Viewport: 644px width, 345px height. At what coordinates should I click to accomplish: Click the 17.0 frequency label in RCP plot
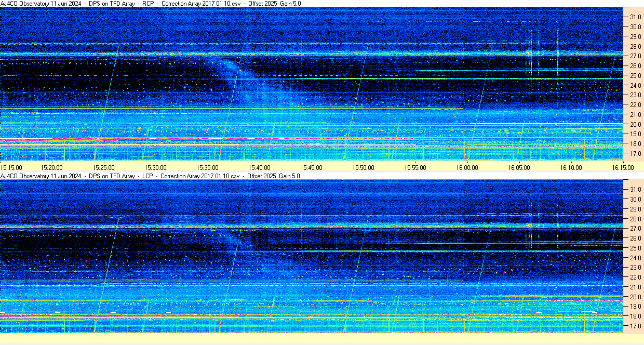coord(636,154)
